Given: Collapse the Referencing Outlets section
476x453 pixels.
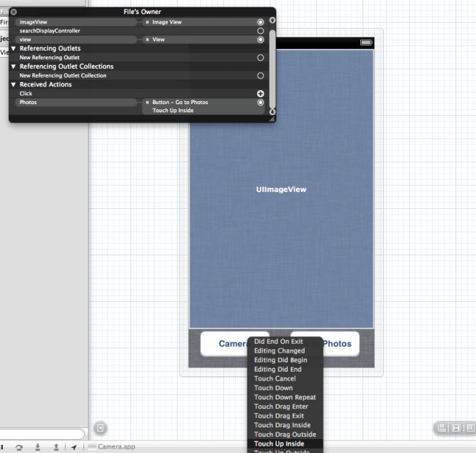Looking at the screenshot, I should pos(13,48).
